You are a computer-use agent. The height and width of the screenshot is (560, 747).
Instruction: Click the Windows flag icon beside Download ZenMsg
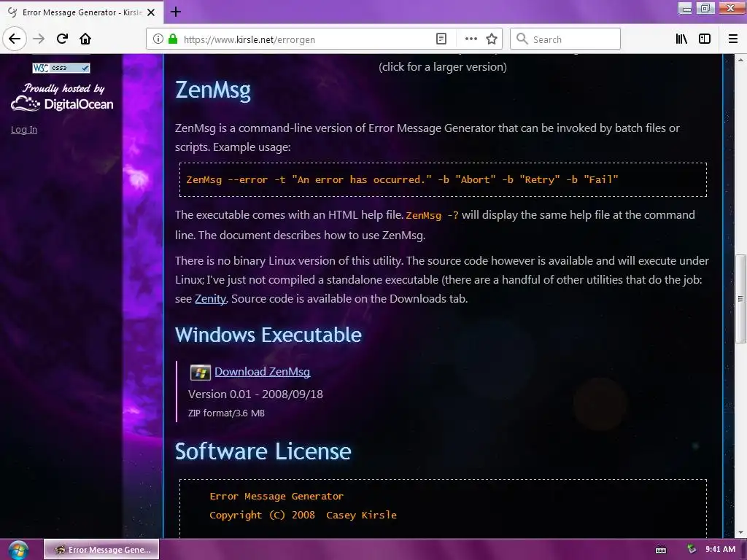click(x=200, y=373)
